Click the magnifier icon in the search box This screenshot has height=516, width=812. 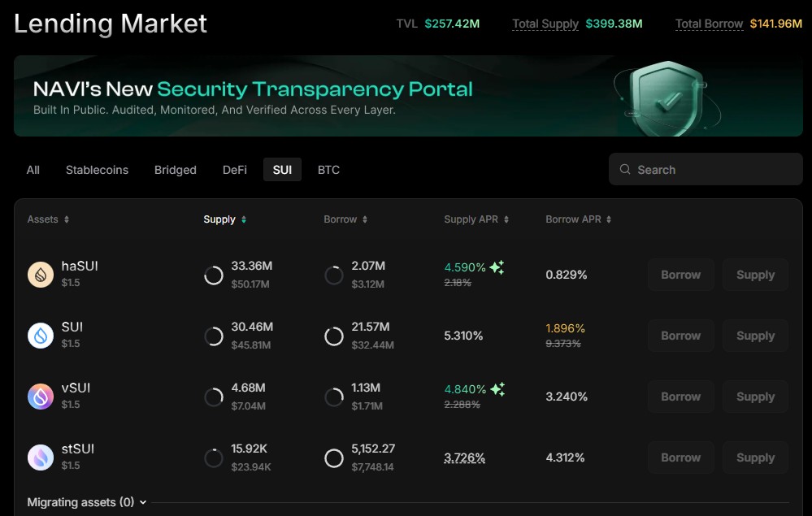tap(624, 169)
